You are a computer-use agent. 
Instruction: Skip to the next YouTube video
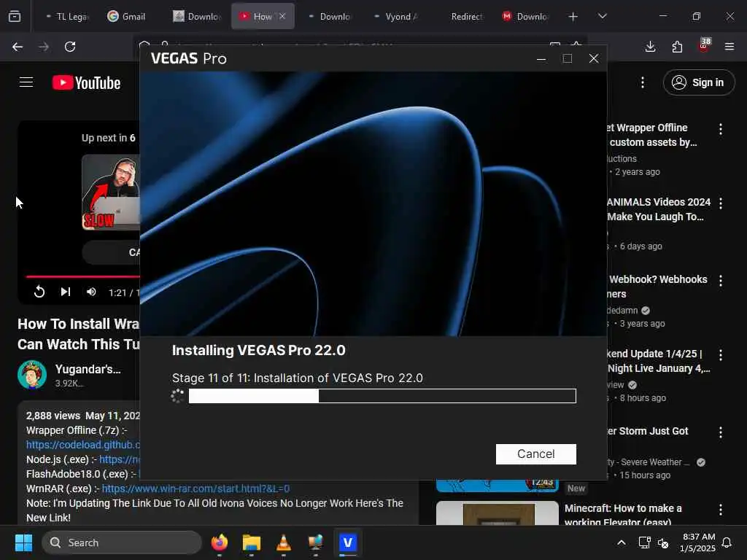click(65, 292)
